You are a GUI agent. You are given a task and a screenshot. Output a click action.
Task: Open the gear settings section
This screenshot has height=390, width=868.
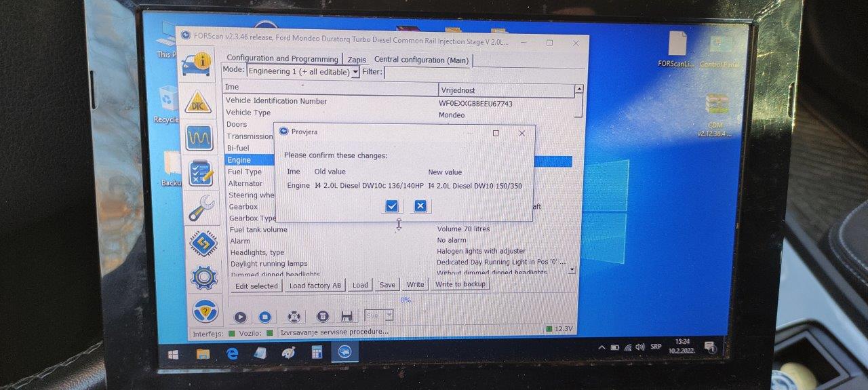pyautogui.click(x=204, y=277)
